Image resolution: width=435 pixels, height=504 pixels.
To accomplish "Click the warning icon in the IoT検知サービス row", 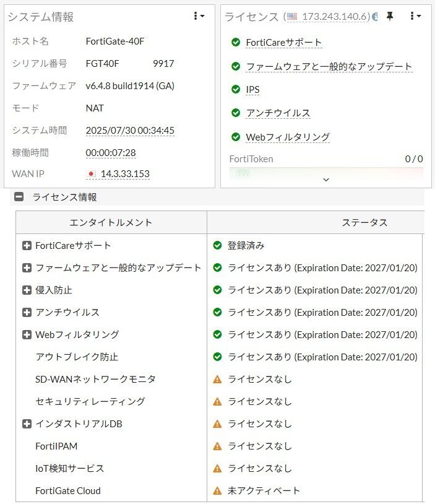I will point(218,469).
